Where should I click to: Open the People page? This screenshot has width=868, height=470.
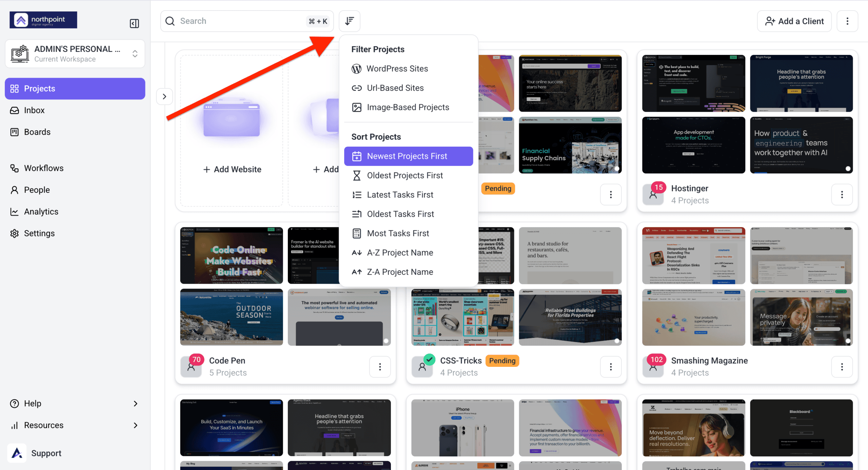point(75,190)
